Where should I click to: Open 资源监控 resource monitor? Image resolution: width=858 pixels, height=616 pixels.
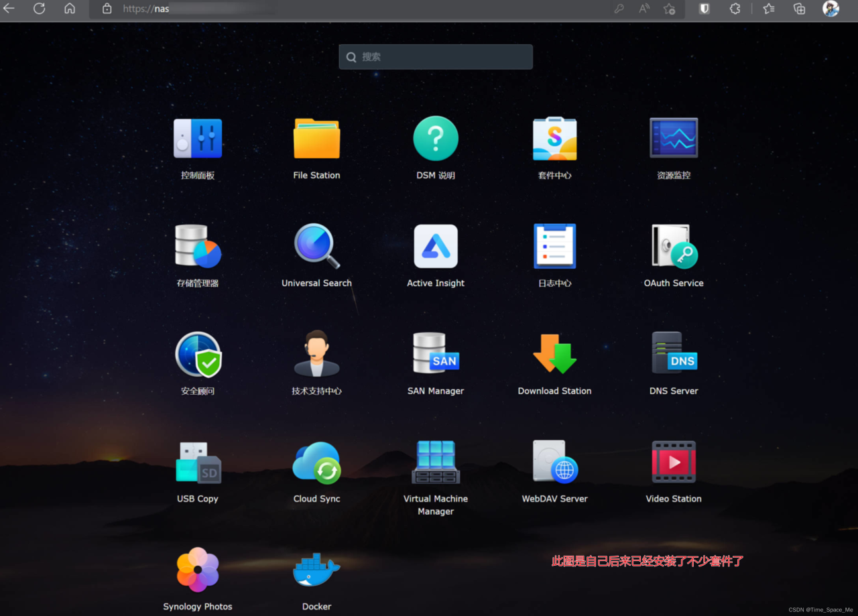point(674,139)
